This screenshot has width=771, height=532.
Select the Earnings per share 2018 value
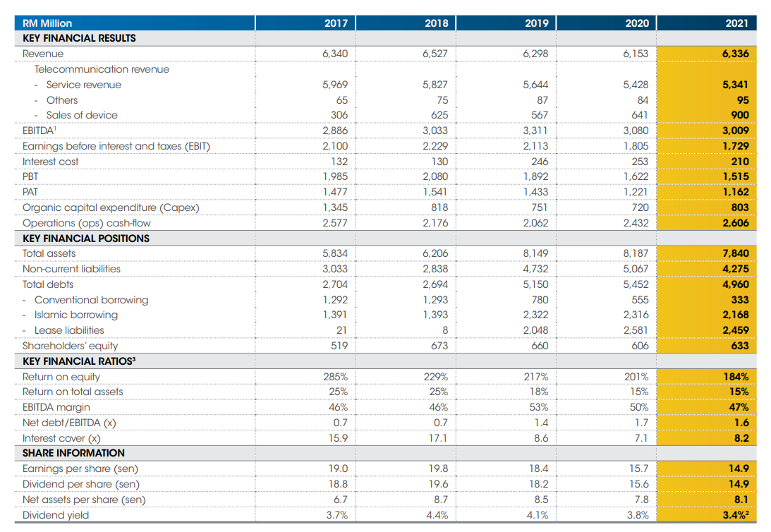(x=438, y=468)
